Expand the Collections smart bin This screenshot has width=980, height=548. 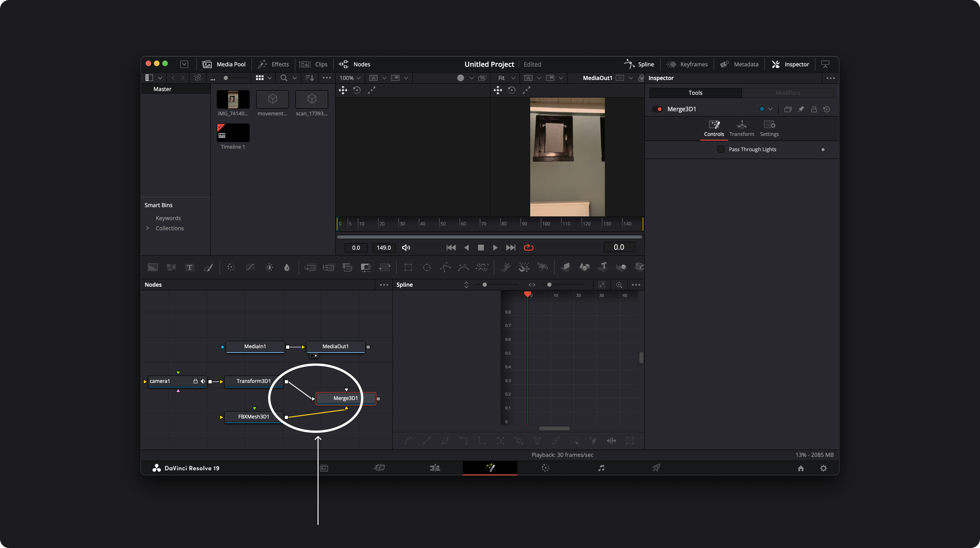(x=148, y=228)
